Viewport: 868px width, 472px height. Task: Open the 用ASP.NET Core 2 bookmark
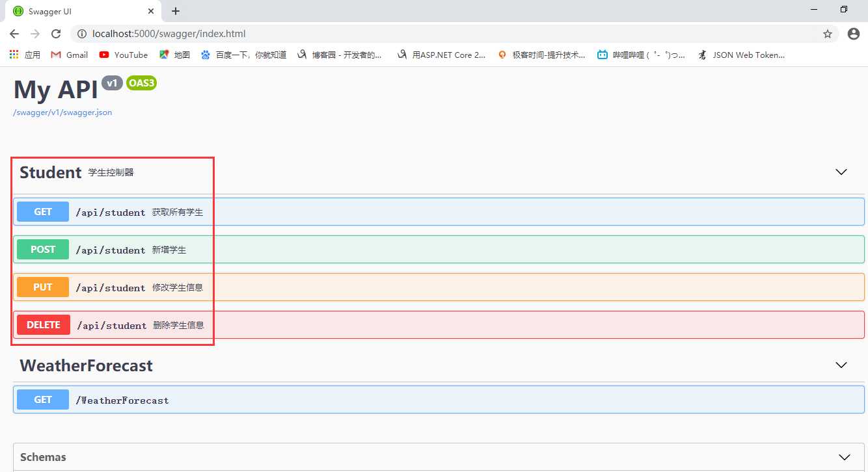(442, 55)
